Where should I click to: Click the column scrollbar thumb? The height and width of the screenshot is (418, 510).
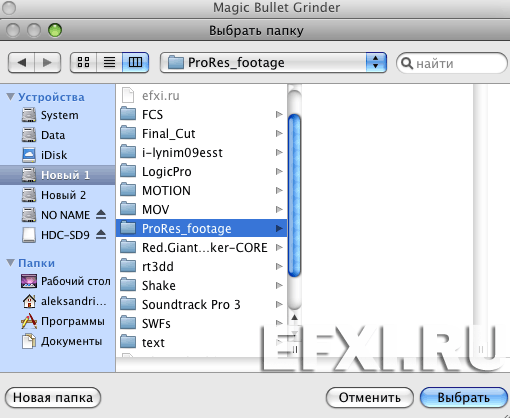point(294,195)
